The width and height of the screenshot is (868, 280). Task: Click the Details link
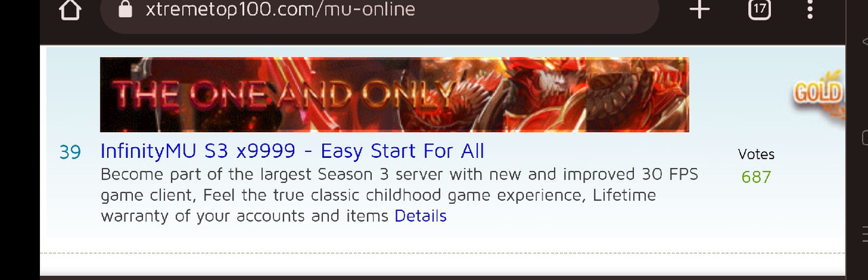(420, 216)
